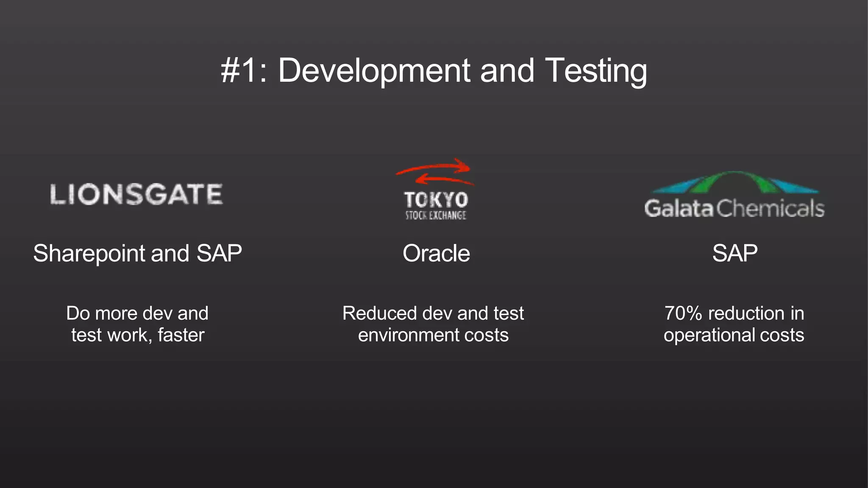Click standalone 'SAP' heading under Galata Chemicals
The width and height of the screenshot is (868, 488).
734,253
